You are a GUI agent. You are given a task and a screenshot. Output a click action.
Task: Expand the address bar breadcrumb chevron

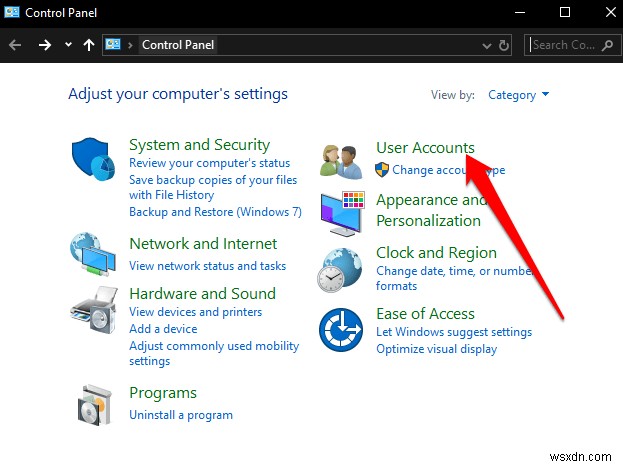coord(130,45)
